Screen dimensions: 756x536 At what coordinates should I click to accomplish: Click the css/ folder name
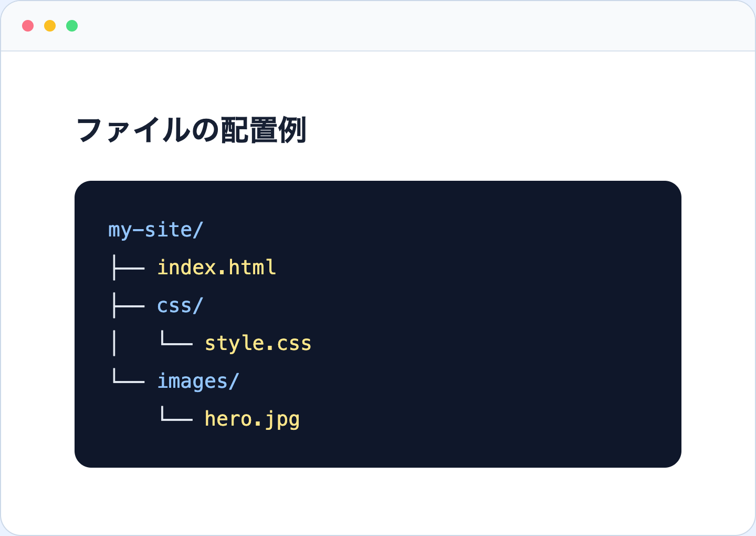click(x=180, y=305)
